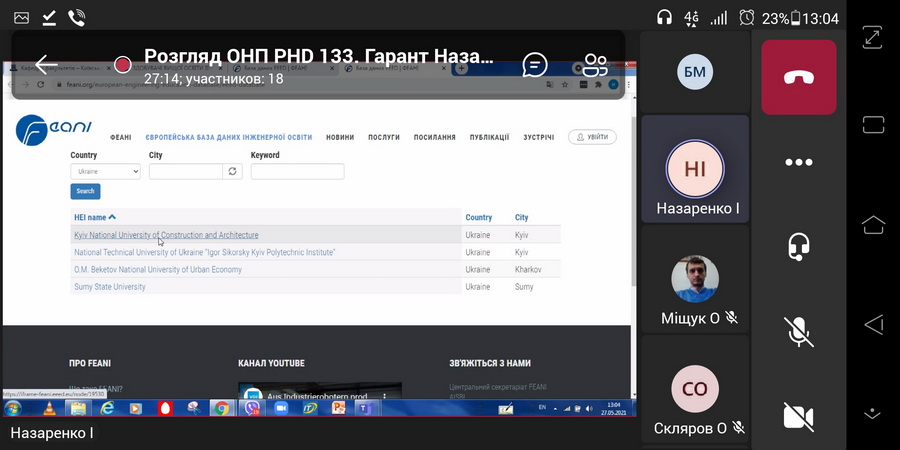Tap the back arrow beside the meeting title
900x450 pixels.
point(46,65)
